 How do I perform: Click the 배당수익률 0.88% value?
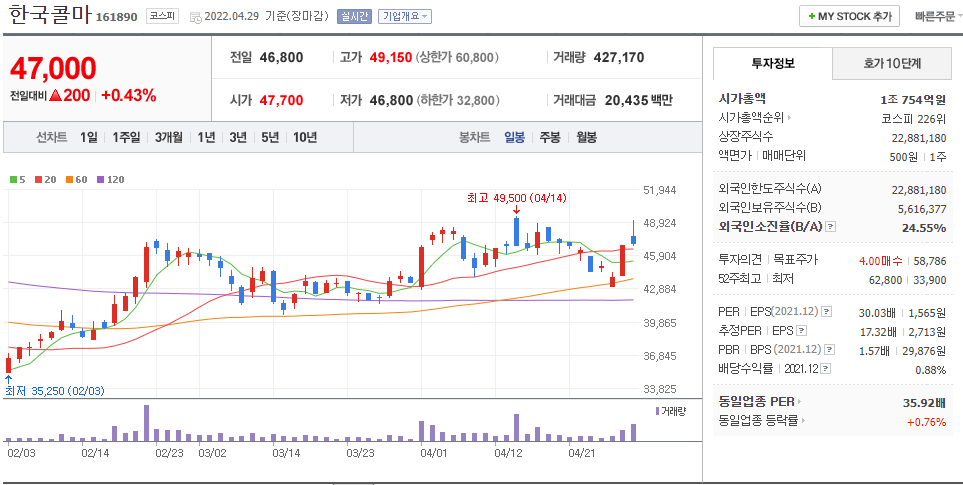930,370
